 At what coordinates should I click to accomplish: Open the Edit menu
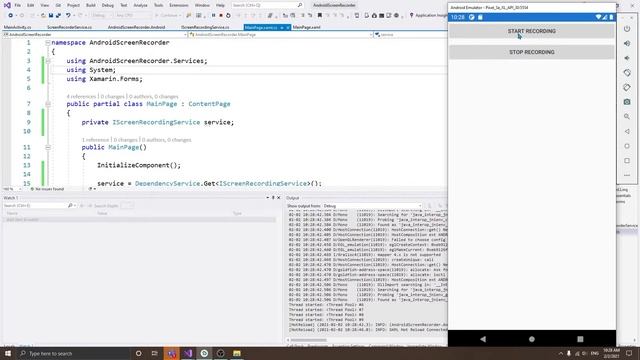click(x=31, y=5)
